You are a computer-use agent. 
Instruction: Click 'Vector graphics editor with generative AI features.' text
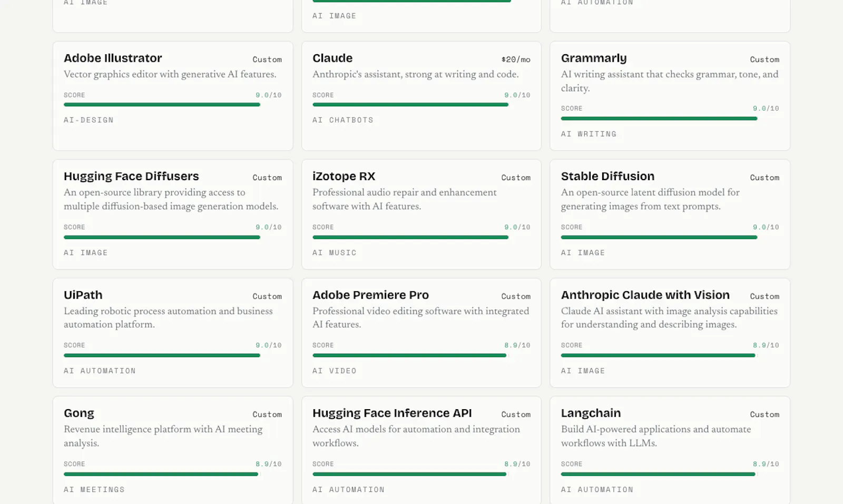pyautogui.click(x=170, y=74)
